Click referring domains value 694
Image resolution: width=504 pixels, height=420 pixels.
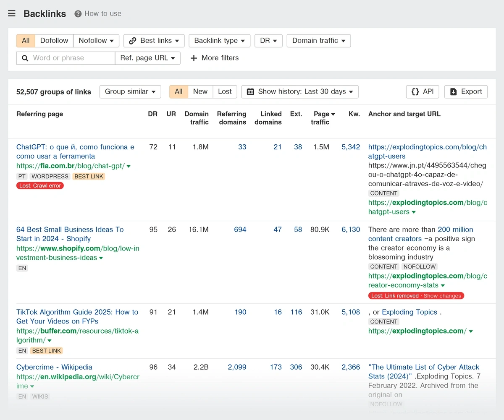click(x=240, y=230)
